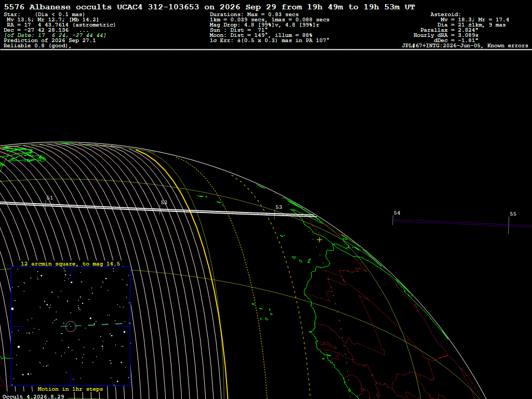
Task: Click the purple dashed shadow path off-Earth
Action: 462,223
